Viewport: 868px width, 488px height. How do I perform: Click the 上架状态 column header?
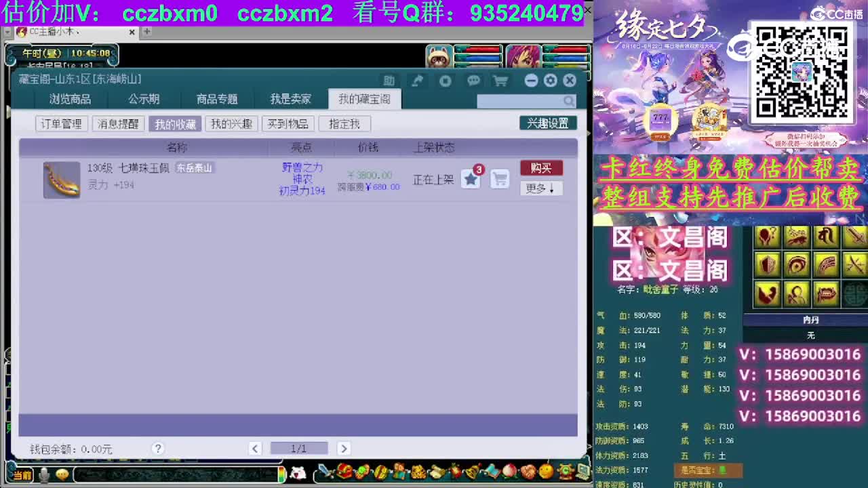(x=434, y=147)
